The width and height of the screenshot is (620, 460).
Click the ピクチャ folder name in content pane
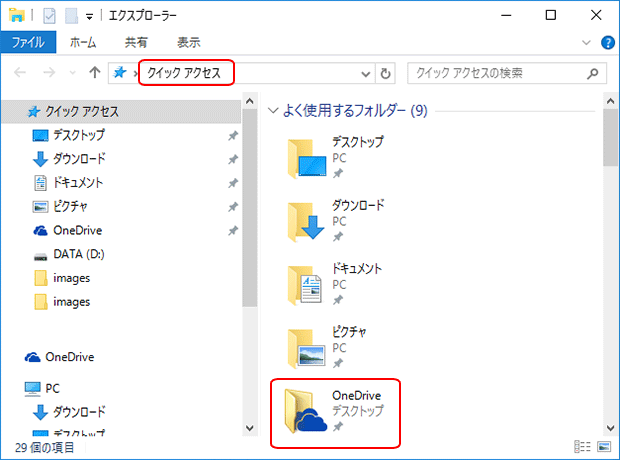tap(349, 331)
